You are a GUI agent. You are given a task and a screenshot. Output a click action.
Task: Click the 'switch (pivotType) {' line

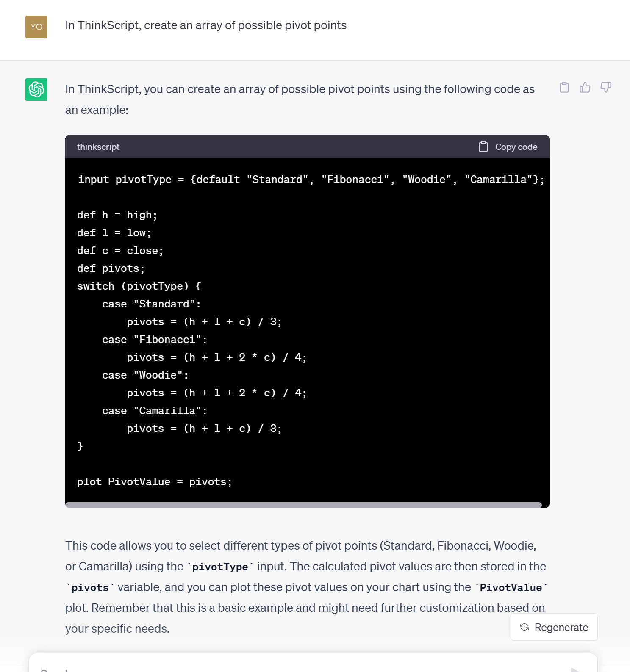click(139, 286)
